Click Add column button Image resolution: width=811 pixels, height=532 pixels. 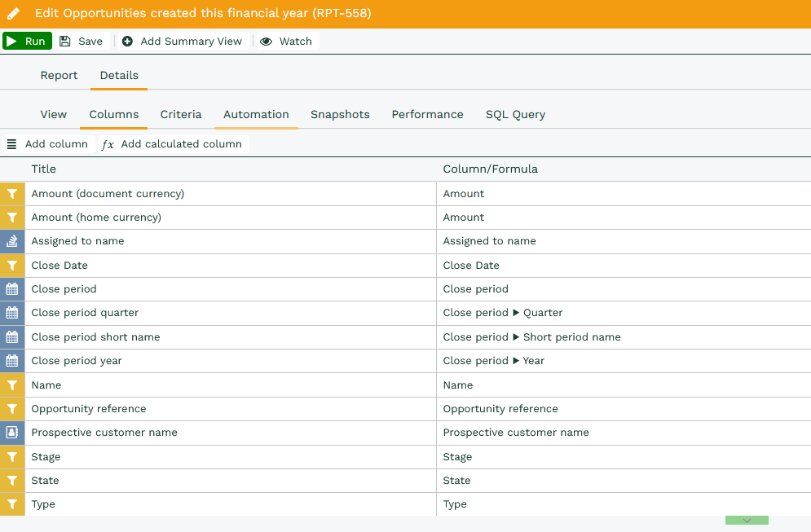48,144
